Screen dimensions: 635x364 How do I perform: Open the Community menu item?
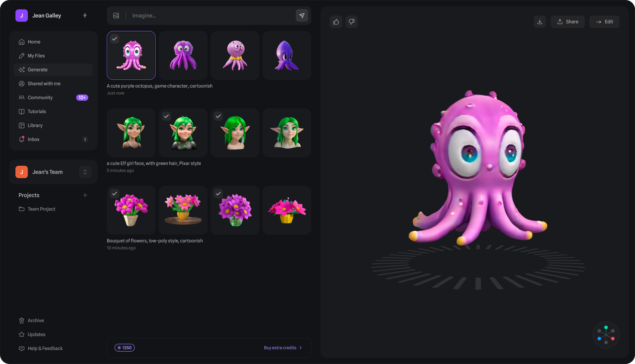[x=40, y=97]
